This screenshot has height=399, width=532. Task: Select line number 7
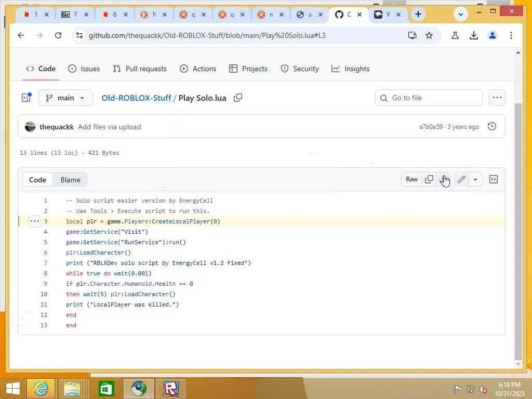tap(46, 263)
